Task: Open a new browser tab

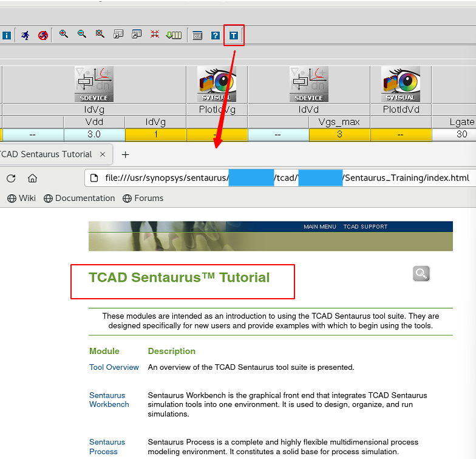Action: click(125, 154)
